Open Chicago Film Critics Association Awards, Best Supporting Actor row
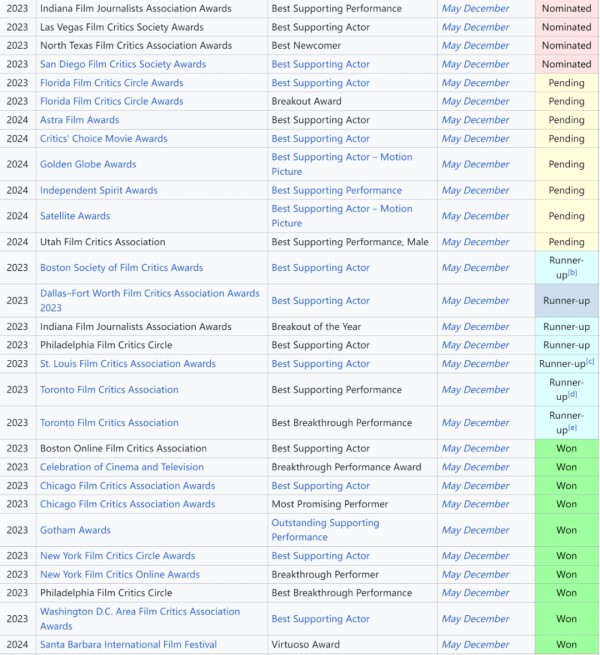Screen dimensions: 600x655 pyautogui.click(x=127, y=486)
